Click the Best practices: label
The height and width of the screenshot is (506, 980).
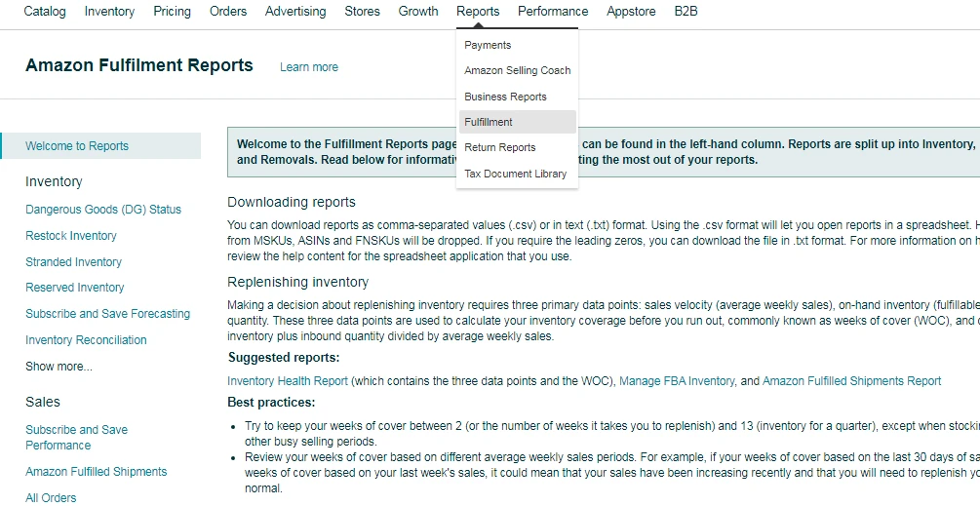pyautogui.click(x=271, y=402)
